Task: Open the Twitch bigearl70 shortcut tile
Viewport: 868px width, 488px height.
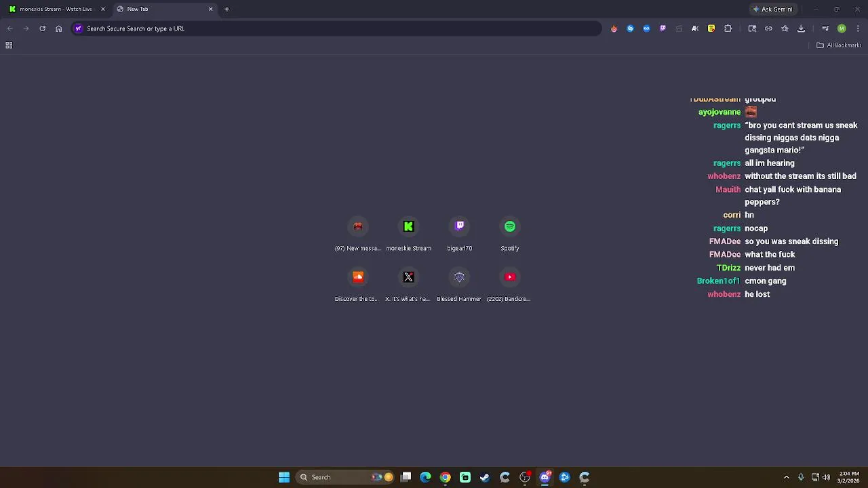Action: point(459,234)
